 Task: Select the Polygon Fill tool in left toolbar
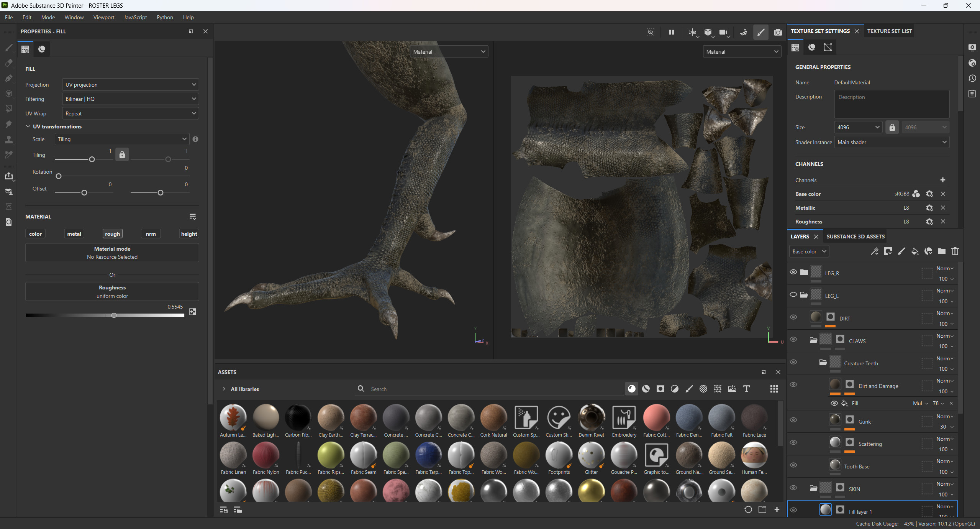pos(9,109)
